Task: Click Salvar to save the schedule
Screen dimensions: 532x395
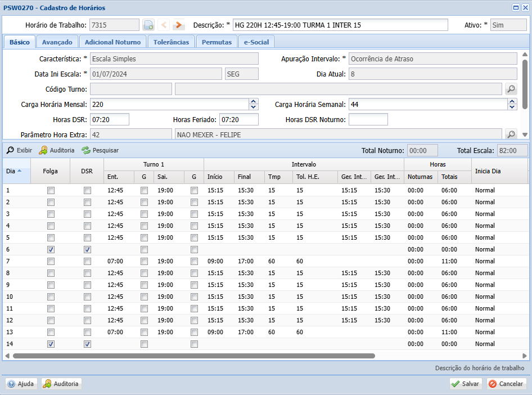Action: pyautogui.click(x=466, y=384)
